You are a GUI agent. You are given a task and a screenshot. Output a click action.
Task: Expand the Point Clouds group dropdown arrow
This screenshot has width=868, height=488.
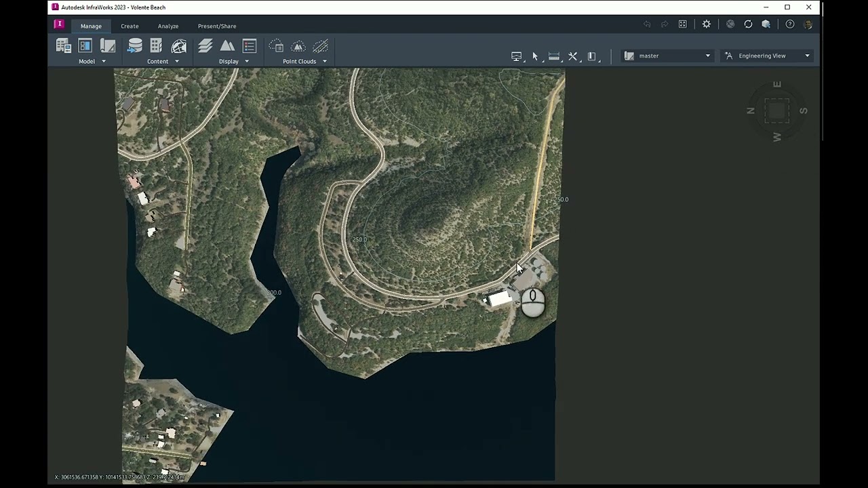click(x=324, y=62)
